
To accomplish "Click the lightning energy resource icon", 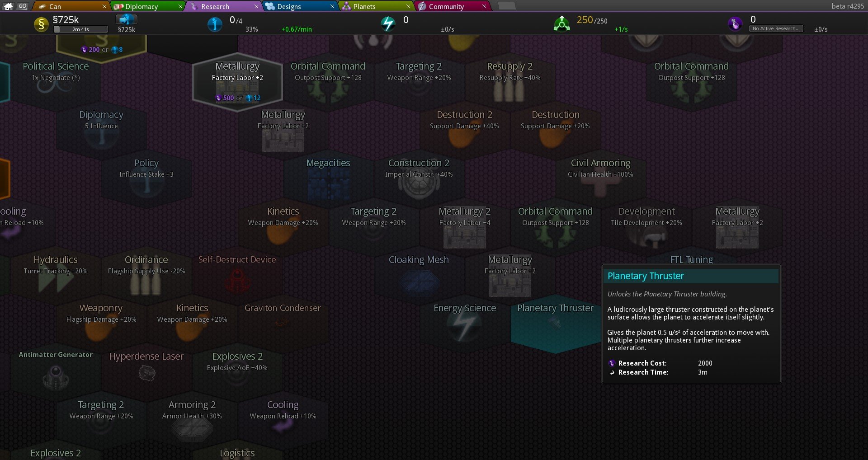I will pyautogui.click(x=388, y=24).
